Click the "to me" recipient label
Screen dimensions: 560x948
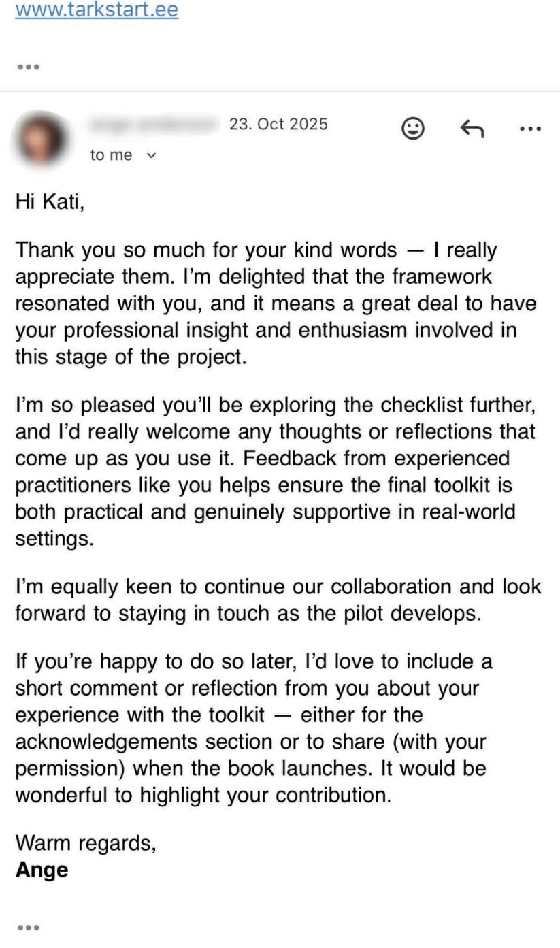click(111, 156)
